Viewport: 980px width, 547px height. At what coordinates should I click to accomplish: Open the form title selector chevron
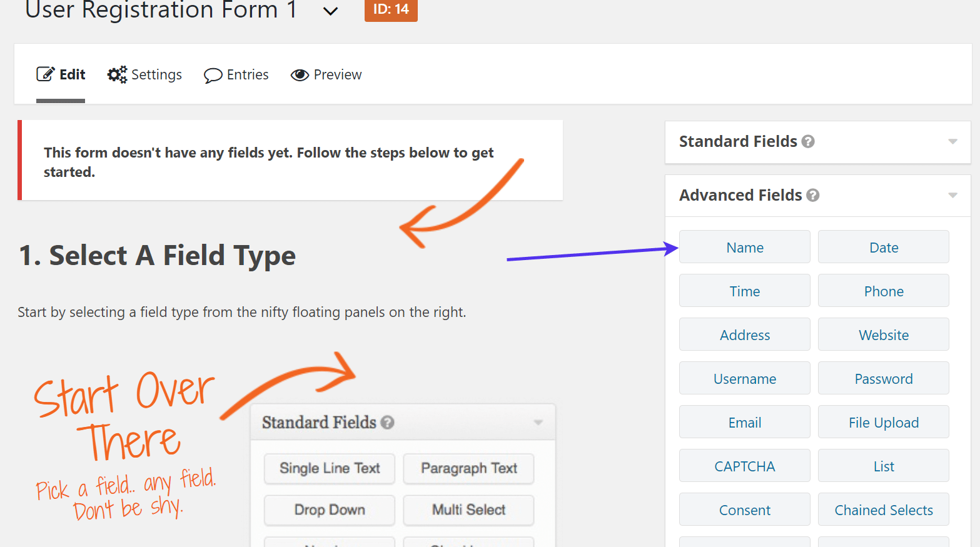pos(330,11)
